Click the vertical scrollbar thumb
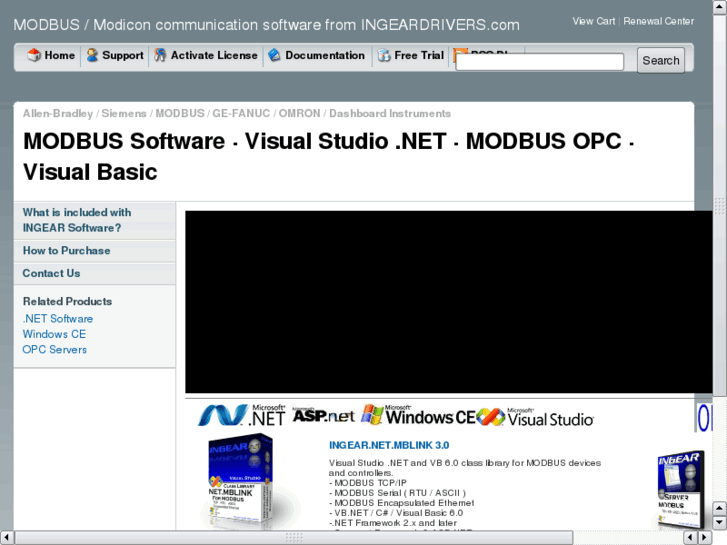This screenshot has height=545, width=727. tap(720, 204)
